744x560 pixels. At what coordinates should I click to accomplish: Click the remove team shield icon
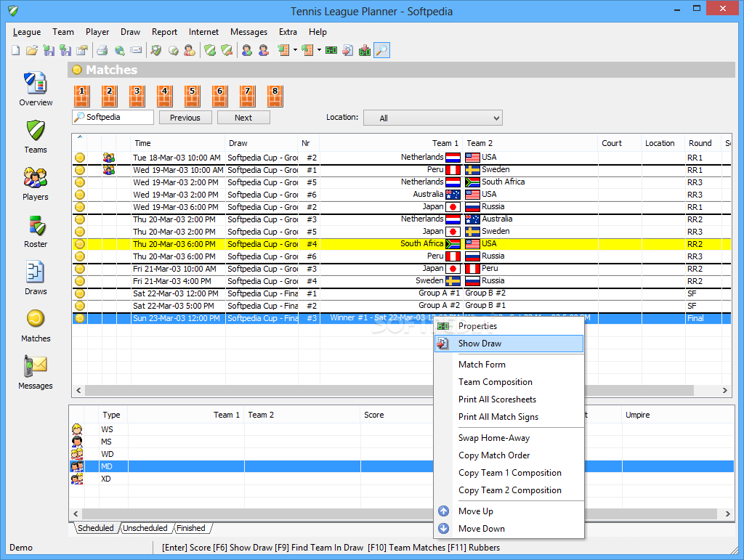coord(227,50)
